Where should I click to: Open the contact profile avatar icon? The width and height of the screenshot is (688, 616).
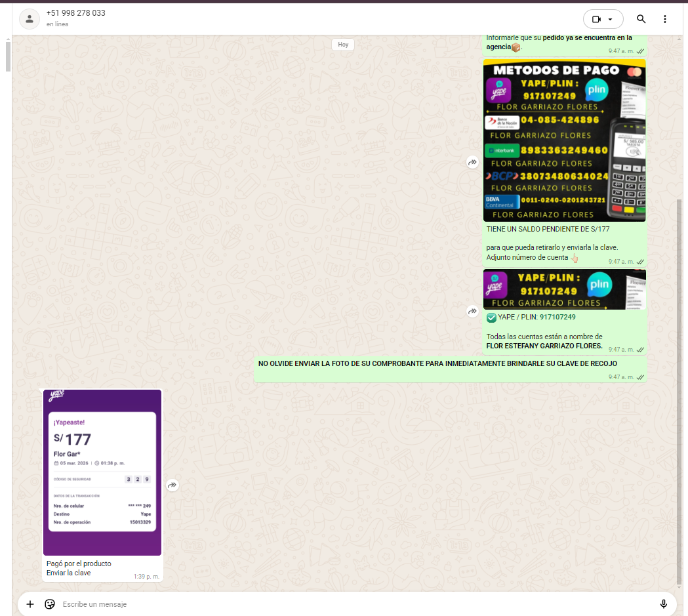pos(29,19)
